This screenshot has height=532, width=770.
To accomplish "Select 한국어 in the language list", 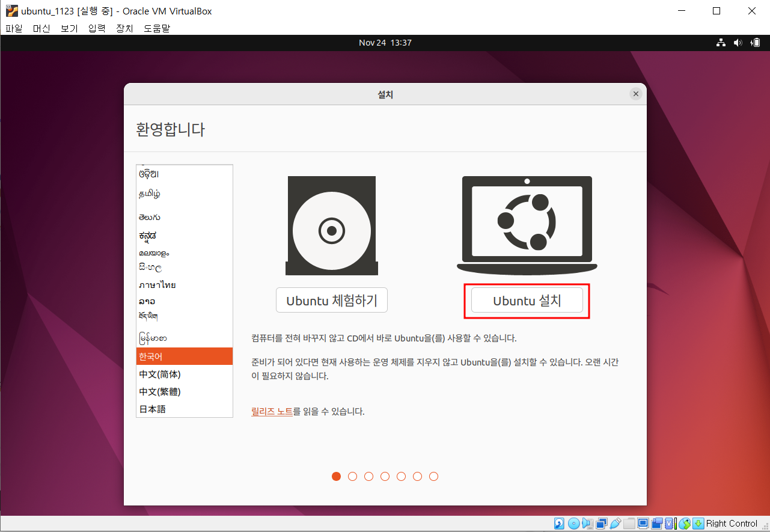I will pos(185,356).
